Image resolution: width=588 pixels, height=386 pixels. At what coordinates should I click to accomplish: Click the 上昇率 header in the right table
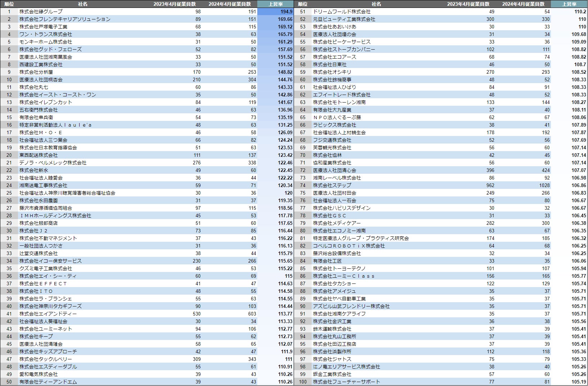coord(569,4)
